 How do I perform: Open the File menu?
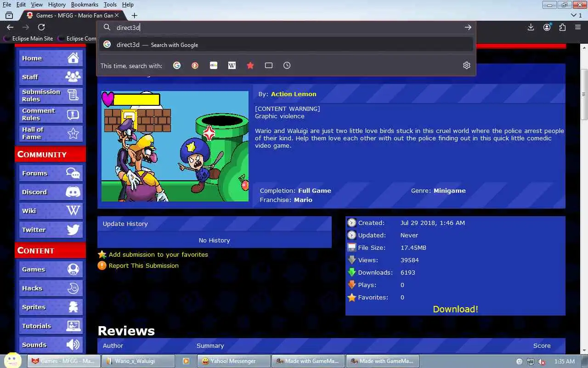[x=7, y=5]
